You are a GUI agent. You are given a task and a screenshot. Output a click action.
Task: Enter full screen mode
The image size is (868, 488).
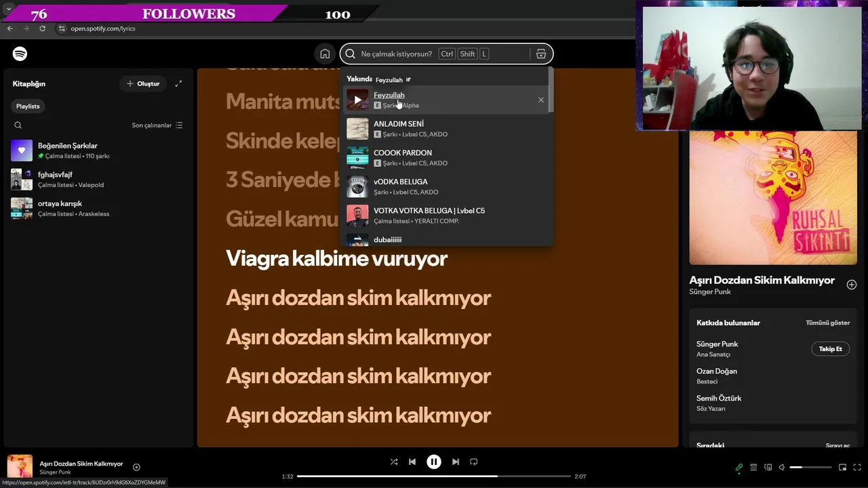856,467
